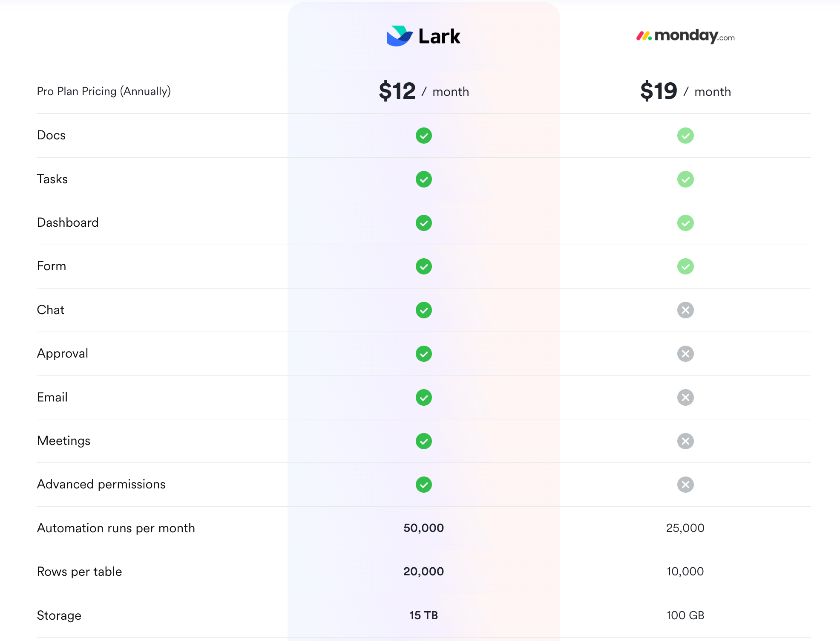Click Lark's '20,000' rows value
840x641 pixels.
coord(424,572)
